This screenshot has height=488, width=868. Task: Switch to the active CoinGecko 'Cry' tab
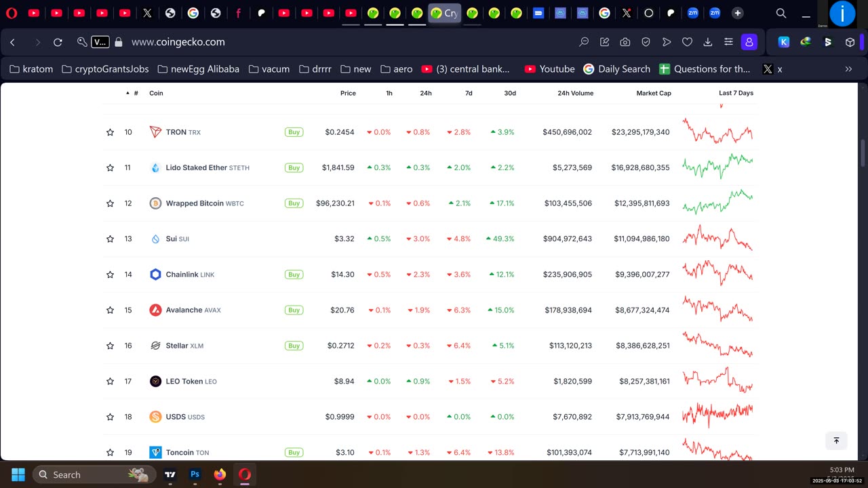click(444, 13)
